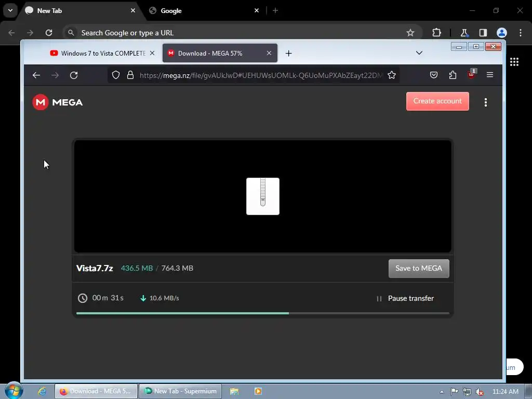The image size is (532, 399).
Task: Click the 436.5 MB downloaded text
Action: [x=137, y=268]
